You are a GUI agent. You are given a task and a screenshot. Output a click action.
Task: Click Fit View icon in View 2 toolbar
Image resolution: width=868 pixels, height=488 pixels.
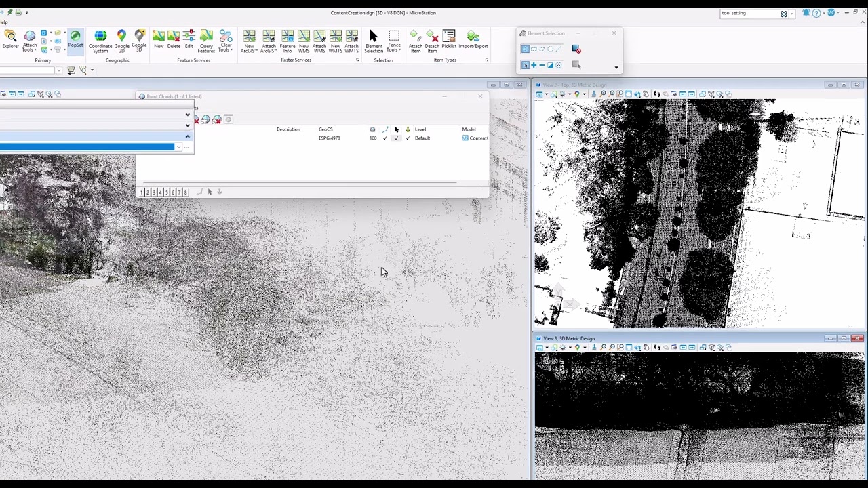629,94
